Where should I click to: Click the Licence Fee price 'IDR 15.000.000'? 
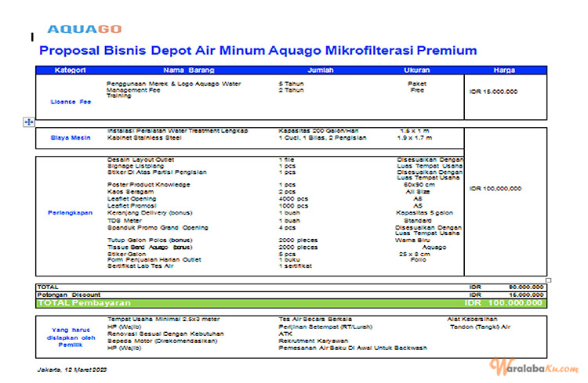point(493,92)
